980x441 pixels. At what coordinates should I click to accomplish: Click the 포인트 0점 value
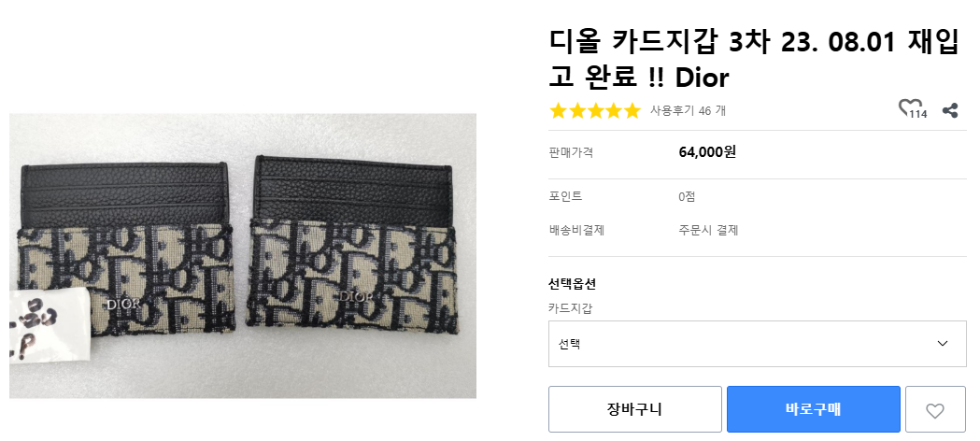(x=687, y=196)
